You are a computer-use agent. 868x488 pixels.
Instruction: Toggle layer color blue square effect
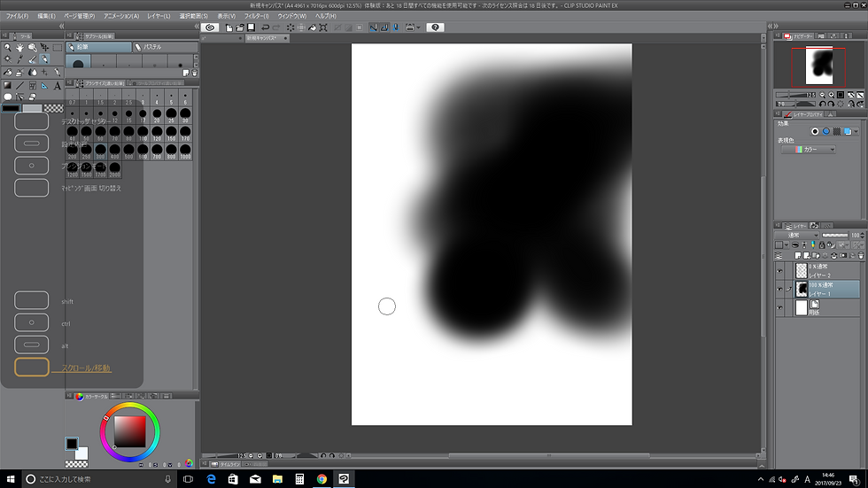[x=848, y=131]
